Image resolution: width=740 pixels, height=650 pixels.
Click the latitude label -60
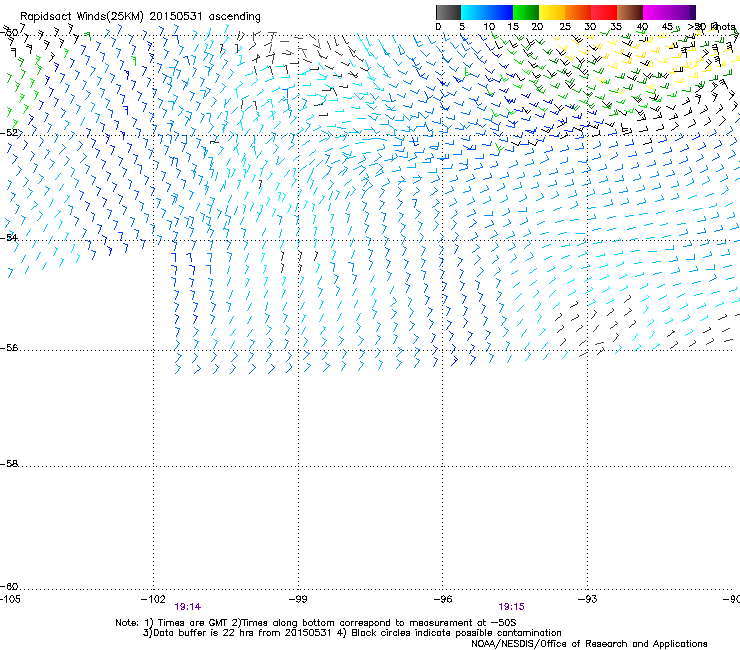tap(9, 587)
